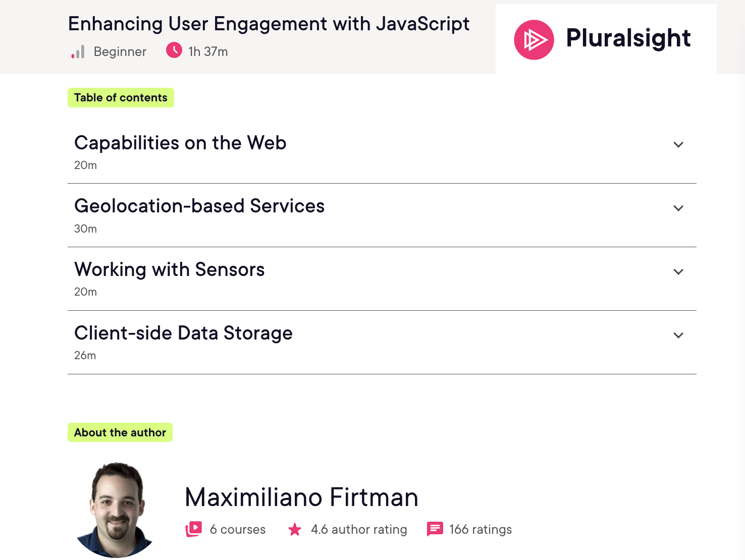Screen dimensions: 745x560
Task: Select the Client-side Data Storage section title
Action: click(183, 333)
